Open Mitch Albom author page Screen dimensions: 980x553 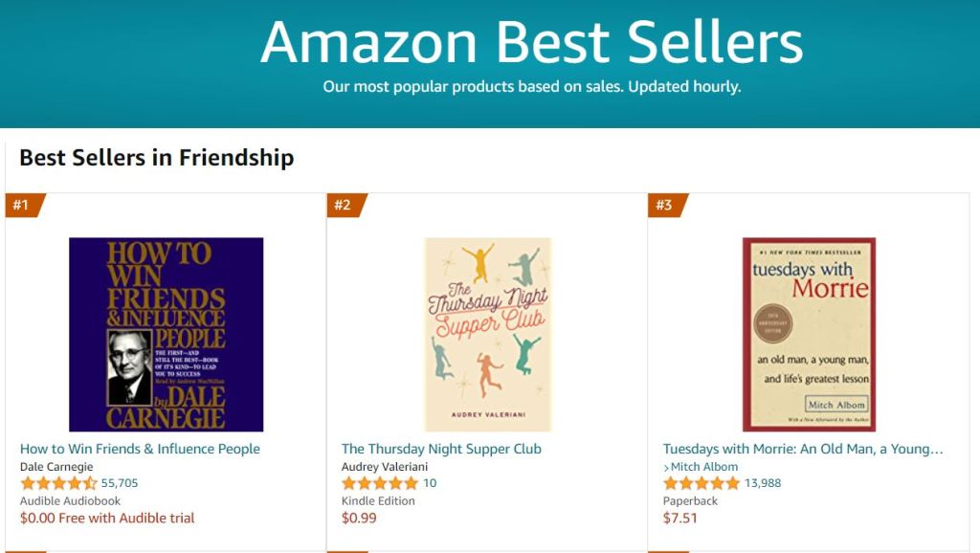pyautogui.click(x=705, y=467)
